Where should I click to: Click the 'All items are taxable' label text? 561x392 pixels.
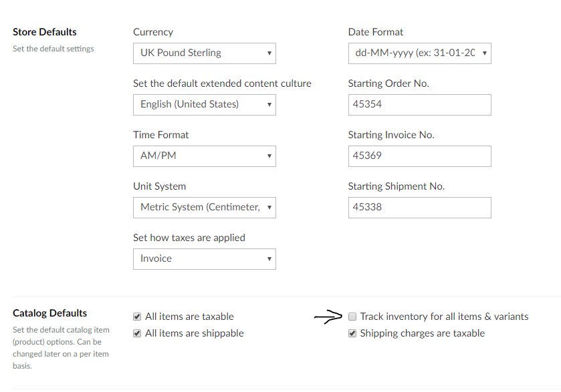pyautogui.click(x=189, y=317)
